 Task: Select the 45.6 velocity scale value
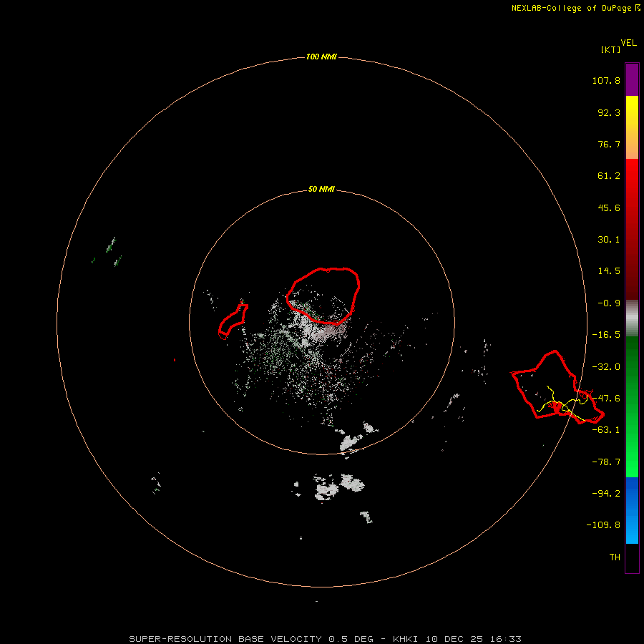(x=609, y=208)
